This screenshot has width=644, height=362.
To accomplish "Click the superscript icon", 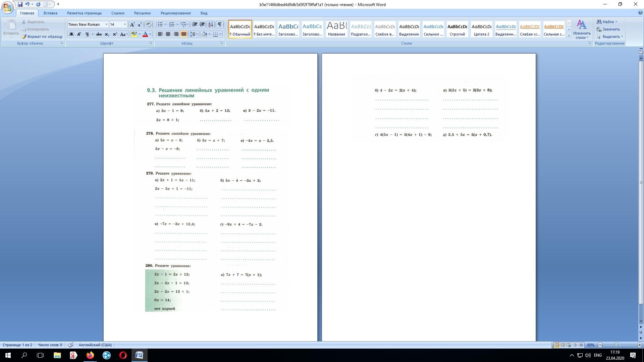I will (x=115, y=34).
